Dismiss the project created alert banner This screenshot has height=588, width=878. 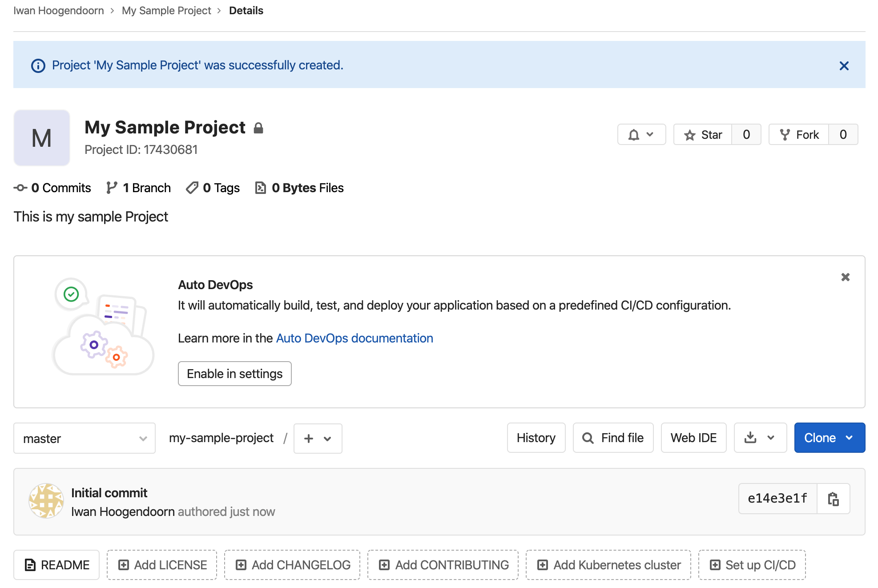pos(844,66)
